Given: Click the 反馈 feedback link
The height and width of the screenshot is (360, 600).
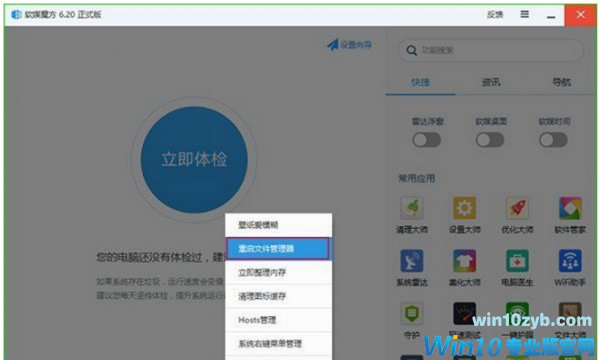Looking at the screenshot, I should pyautogui.click(x=495, y=15).
